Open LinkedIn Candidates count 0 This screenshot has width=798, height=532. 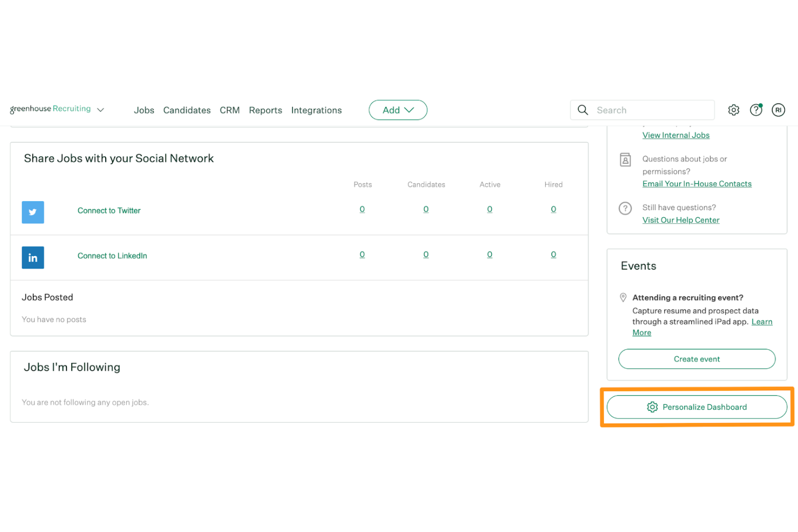tap(426, 254)
